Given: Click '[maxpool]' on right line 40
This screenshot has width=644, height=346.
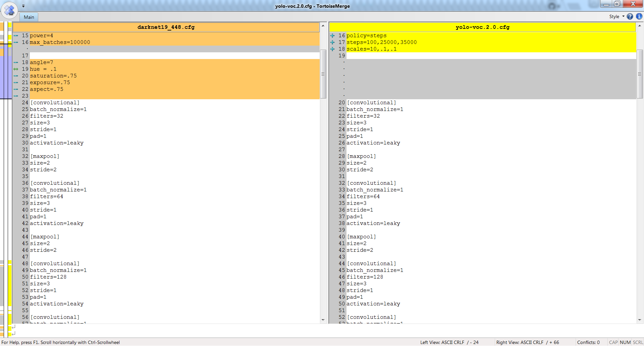Looking at the screenshot, I should click(x=362, y=237).
